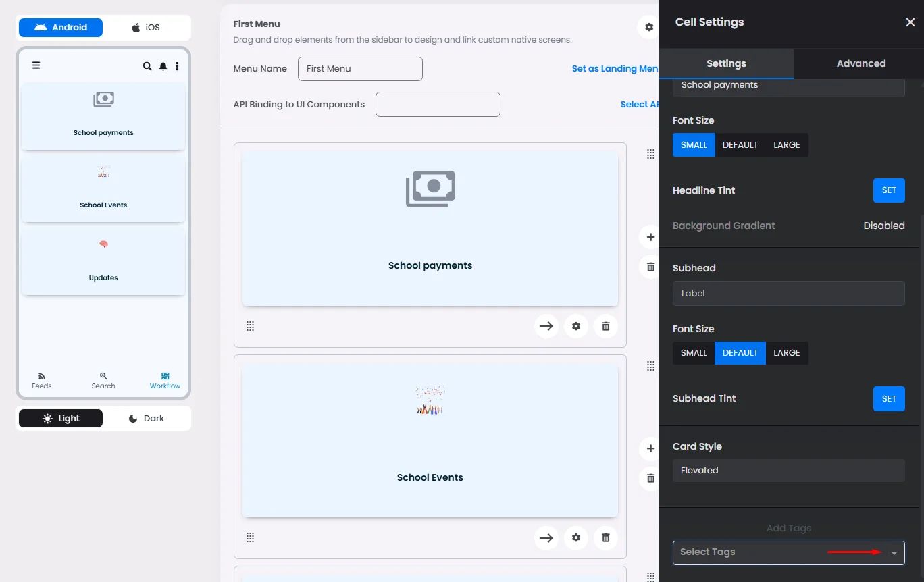Image resolution: width=924 pixels, height=582 pixels.
Task: Click SET button for Headline Tint
Action: [888, 190]
